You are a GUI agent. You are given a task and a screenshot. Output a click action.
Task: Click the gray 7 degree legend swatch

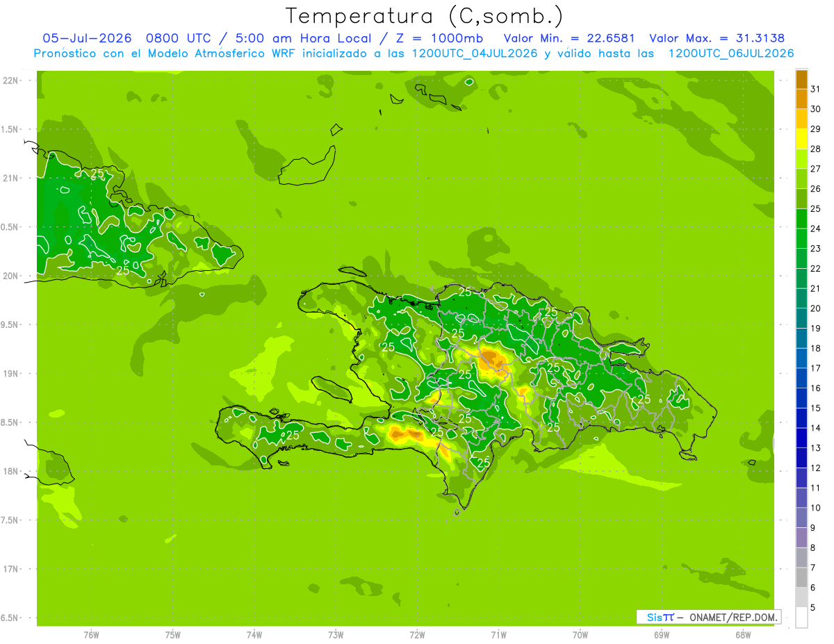(x=801, y=558)
